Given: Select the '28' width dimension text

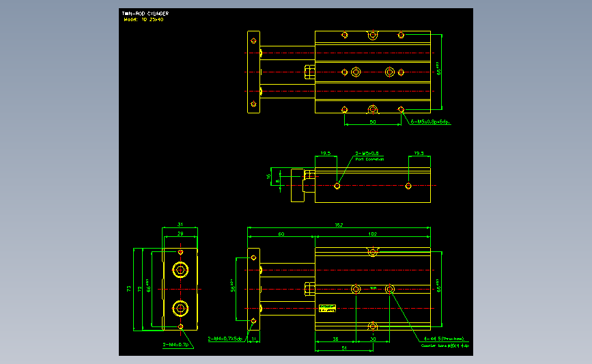Looking at the screenshot, I should pyautogui.click(x=180, y=234).
